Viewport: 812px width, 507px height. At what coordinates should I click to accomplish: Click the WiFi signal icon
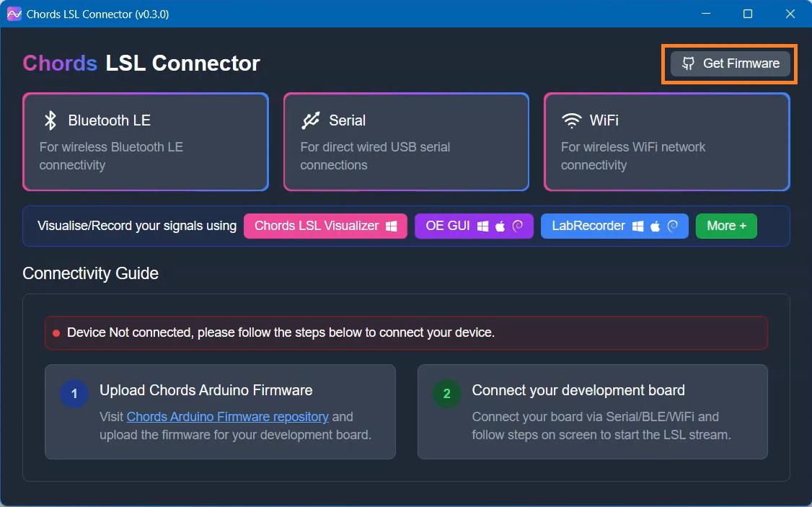click(x=572, y=120)
